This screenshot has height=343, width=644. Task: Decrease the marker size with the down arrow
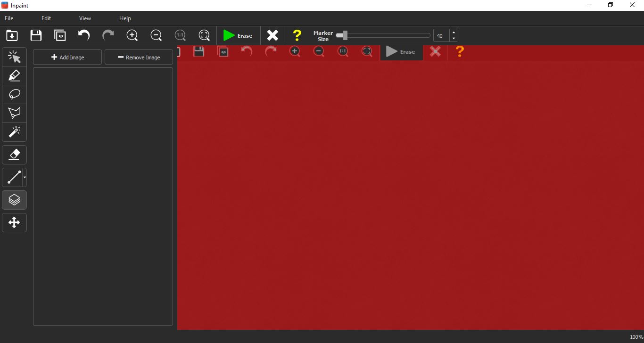pyautogui.click(x=454, y=39)
